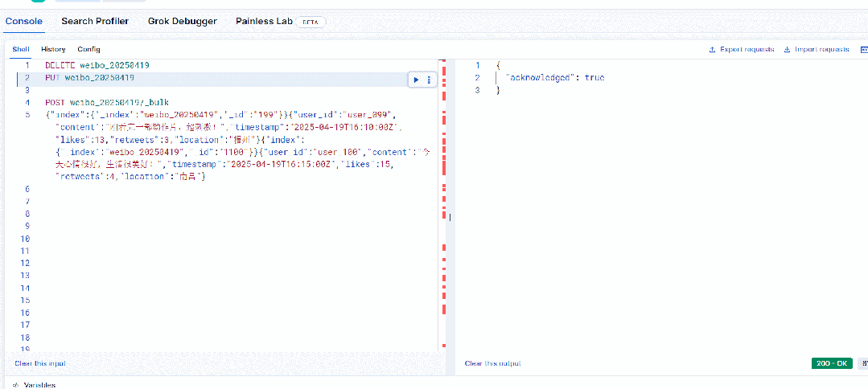Click the Clear this input link
Screen dimensions: 868x389
coord(40,363)
